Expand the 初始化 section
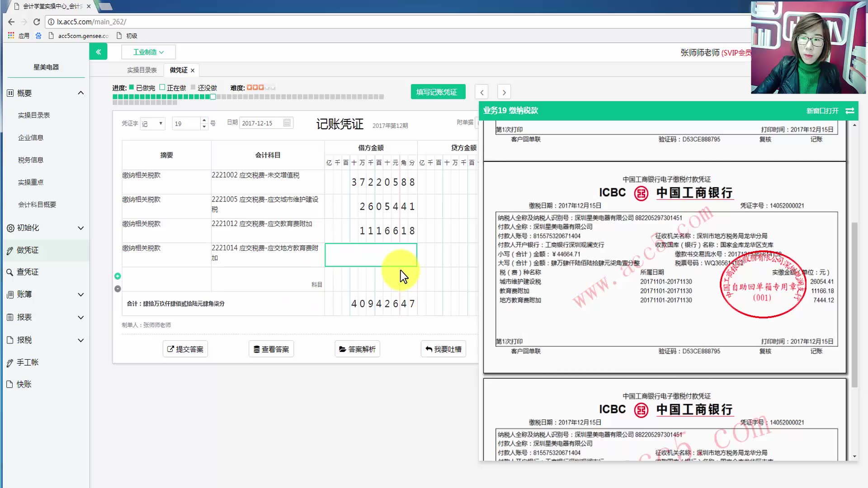868x488 pixels. [x=80, y=228]
